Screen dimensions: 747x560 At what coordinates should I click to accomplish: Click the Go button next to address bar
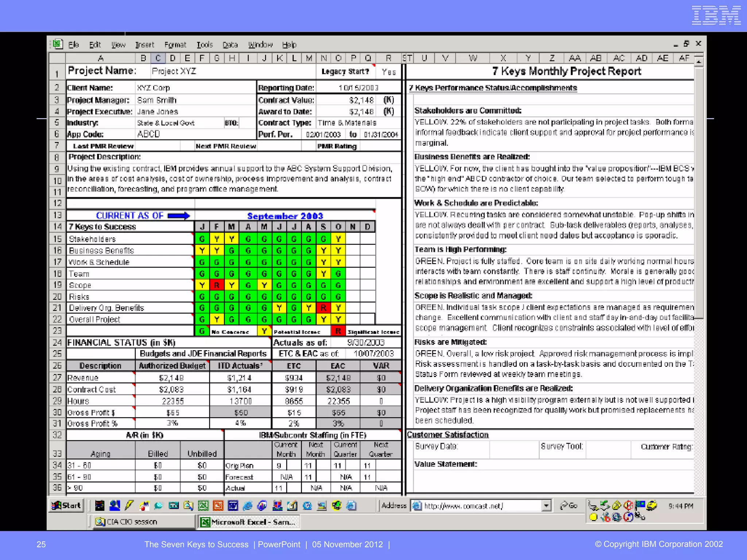point(569,506)
